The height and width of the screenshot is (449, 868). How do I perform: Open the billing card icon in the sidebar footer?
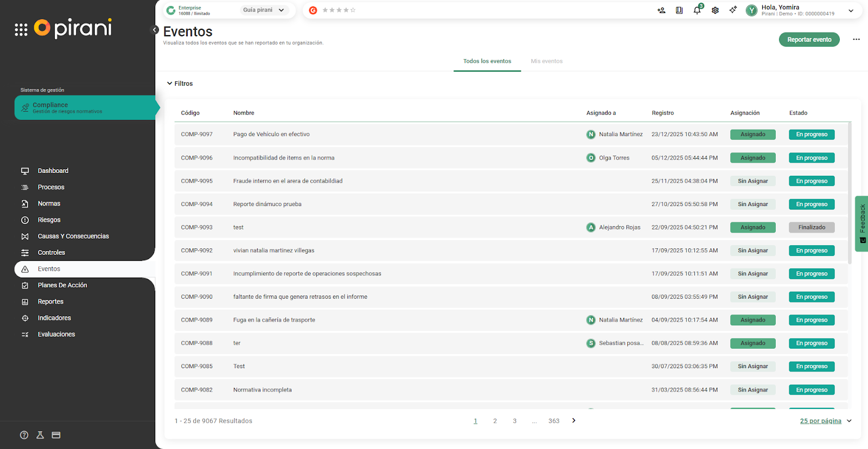56,435
